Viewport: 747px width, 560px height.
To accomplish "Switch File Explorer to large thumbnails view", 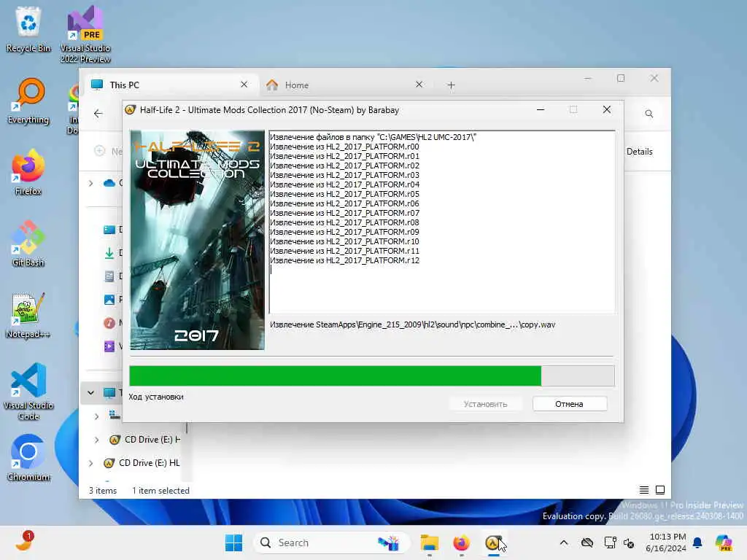I will [660, 490].
